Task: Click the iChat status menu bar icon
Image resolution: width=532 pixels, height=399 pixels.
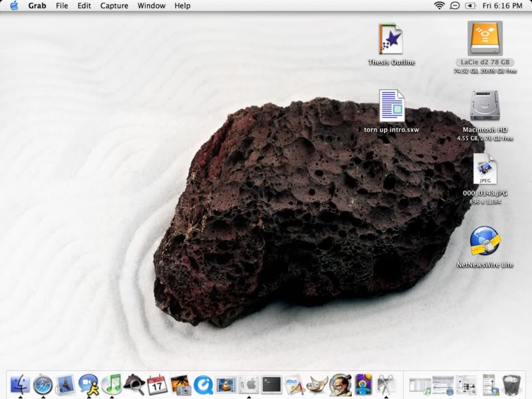Action: 455,5
